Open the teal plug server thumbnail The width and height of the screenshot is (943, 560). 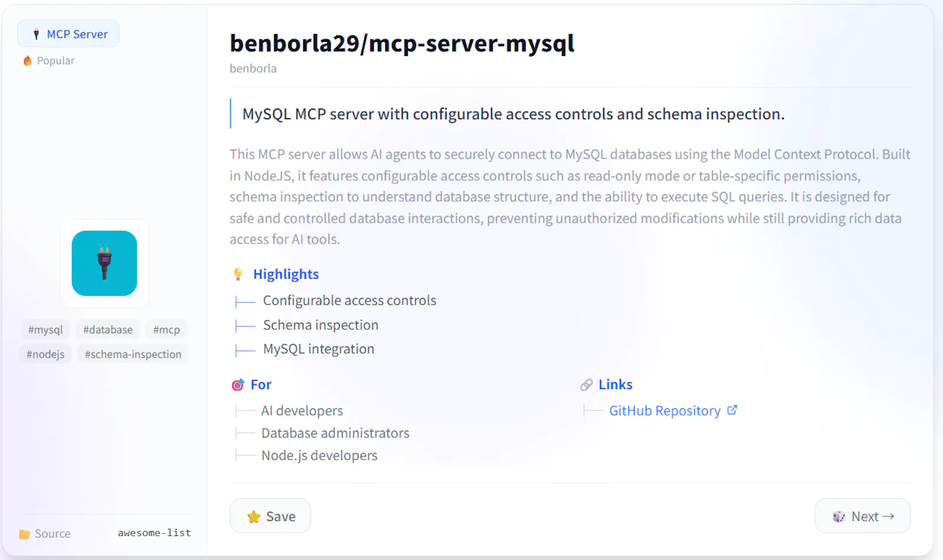[x=104, y=263]
